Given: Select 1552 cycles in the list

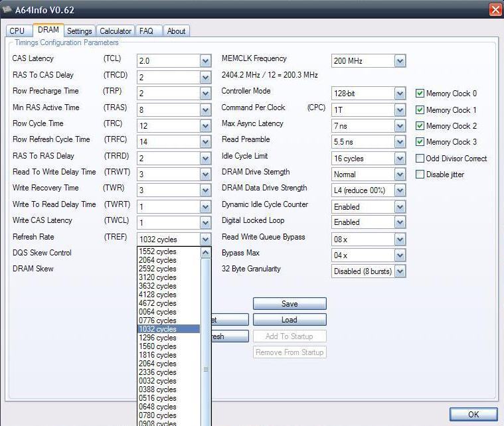Looking at the screenshot, I should pyautogui.click(x=169, y=251).
